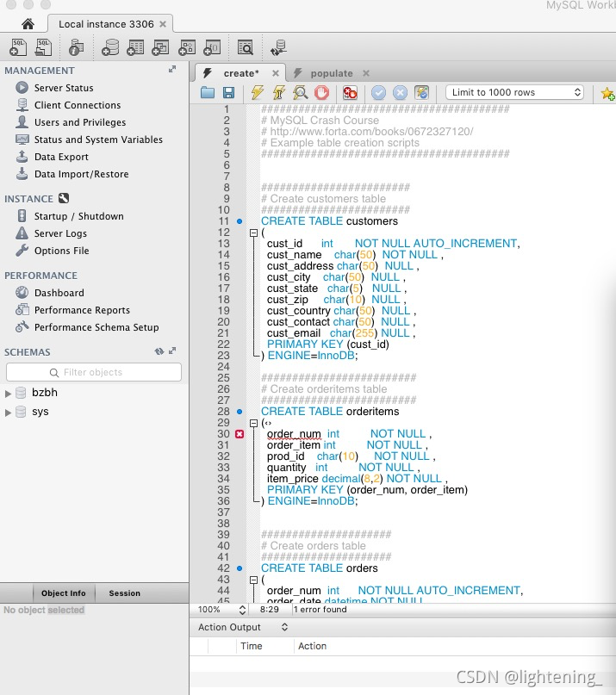Viewport: 616px width, 695px height.
Task: Open the Limit to 1000 rows dropdown
Action: pos(514,92)
